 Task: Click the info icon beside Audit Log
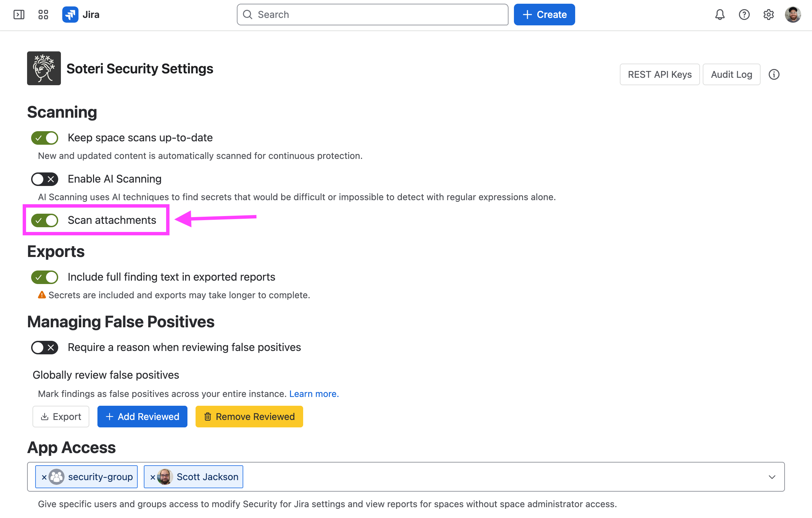pos(774,74)
